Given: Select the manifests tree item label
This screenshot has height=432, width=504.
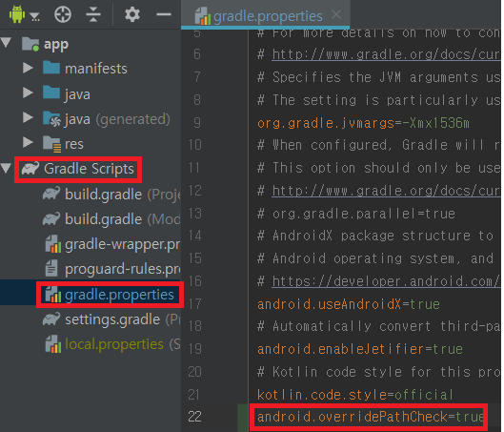Looking at the screenshot, I should (x=96, y=69).
